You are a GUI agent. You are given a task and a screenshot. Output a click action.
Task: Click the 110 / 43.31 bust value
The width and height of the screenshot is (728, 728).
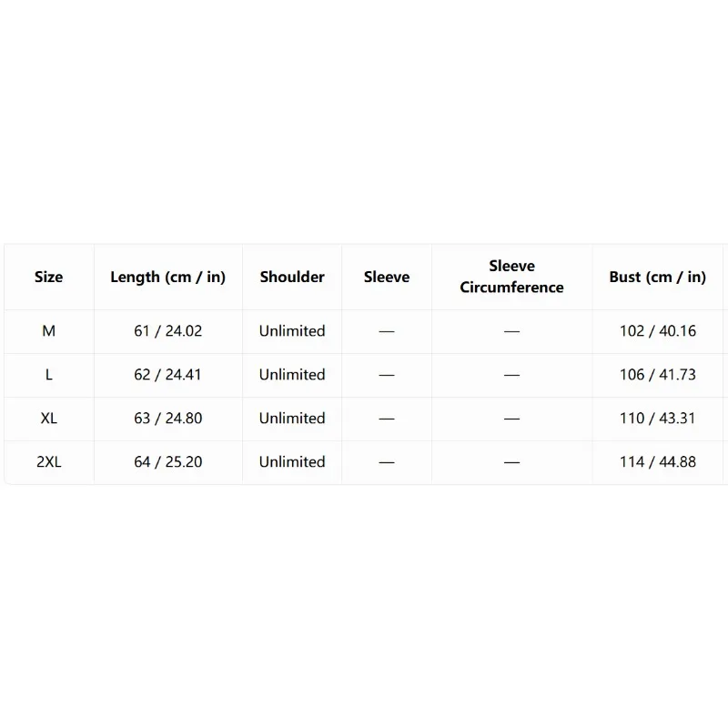coord(658,419)
